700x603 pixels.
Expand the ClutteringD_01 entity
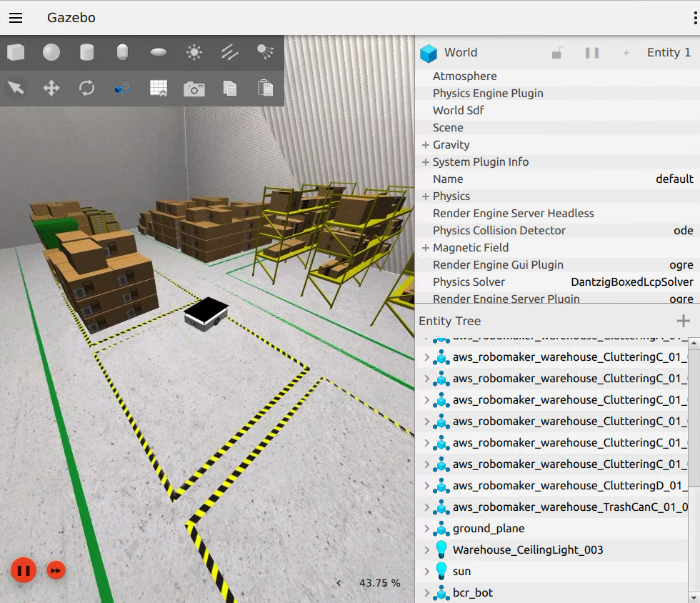426,486
